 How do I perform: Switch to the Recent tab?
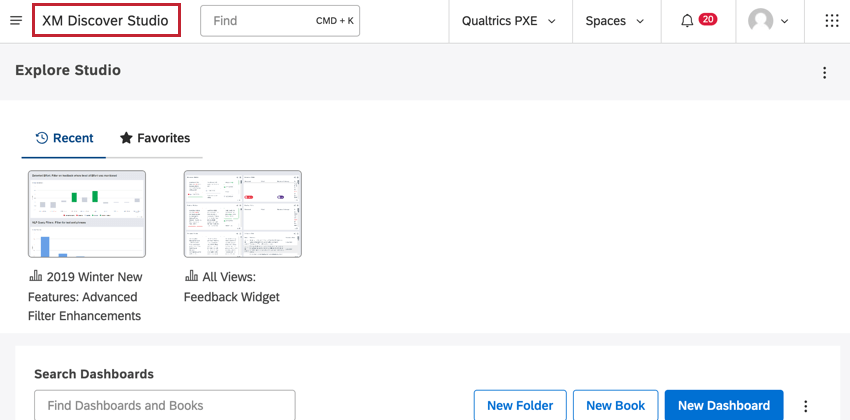tap(64, 138)
